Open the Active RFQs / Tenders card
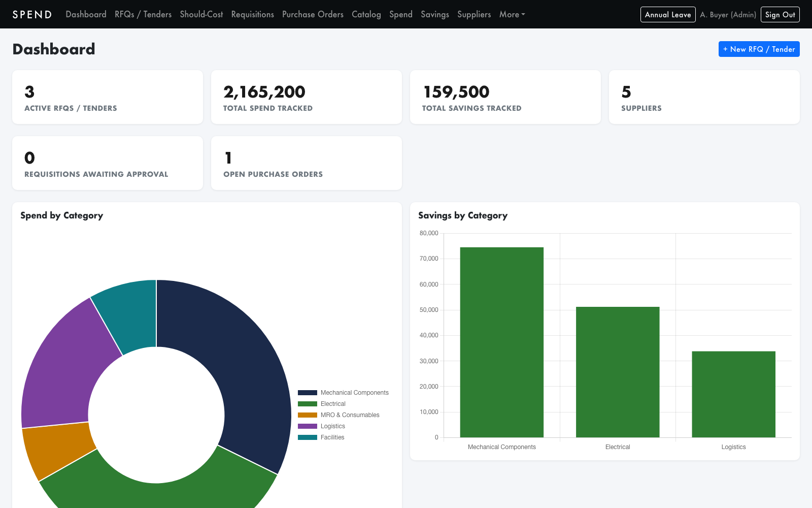The image size is (812, 508). pyautogui.click(x=108, y=97)
